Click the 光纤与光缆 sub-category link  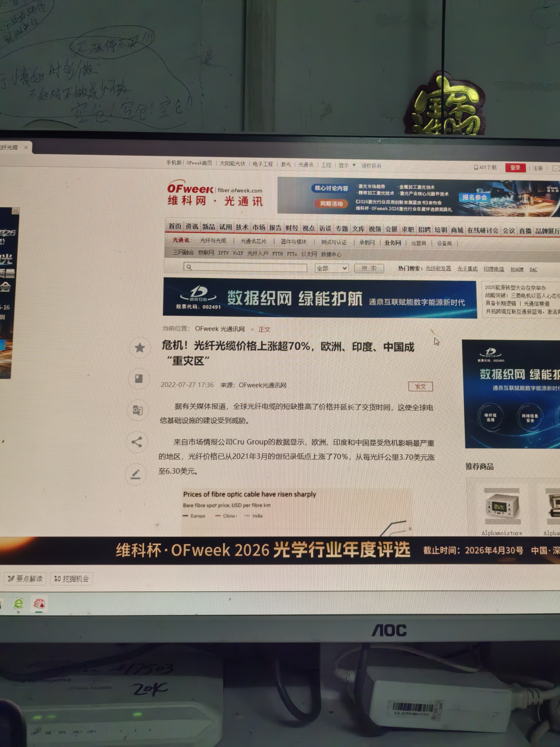tap(213, 240)
